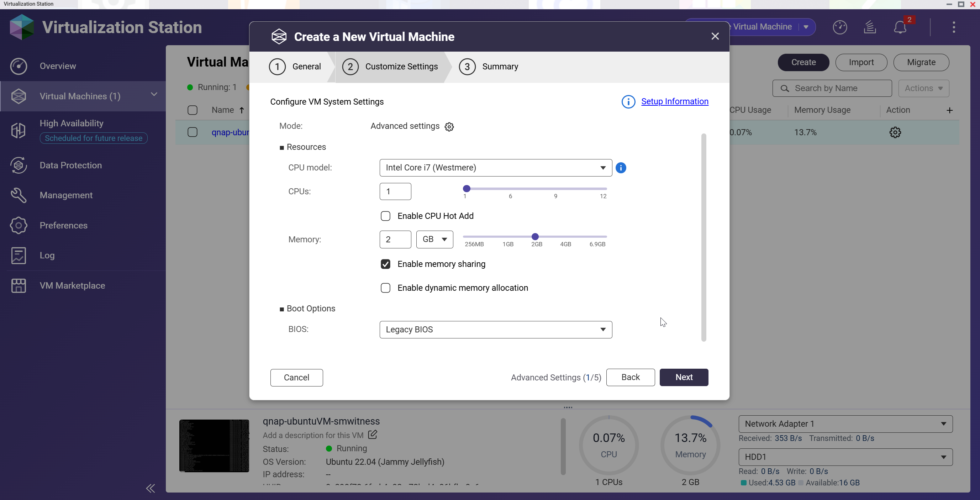Check Enable dynamic memory allocation
980x500 pixels.
[385, 288]
